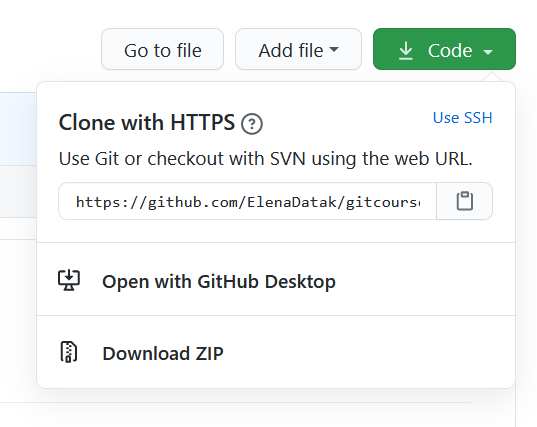Click the GitHub Desktop monitor icon
The image size is (537, 427).
69,280
